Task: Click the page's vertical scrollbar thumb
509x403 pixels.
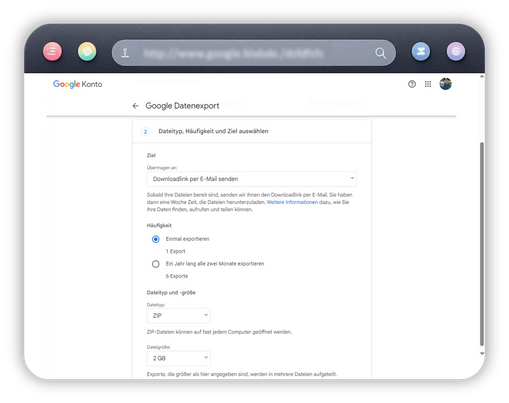Action: [481, 244]
